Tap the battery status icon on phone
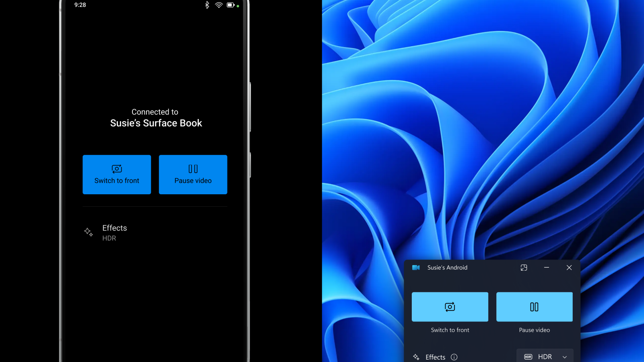This screenshot has height=362, width=644. [231, 5]
